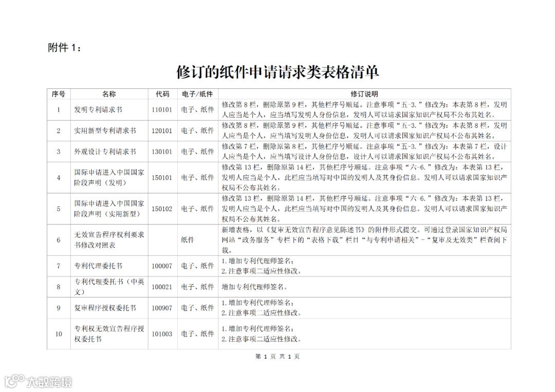This screenshot has width=555, height=392.
Task: Select the 代码 column header
Action: (x=162, y=94)
